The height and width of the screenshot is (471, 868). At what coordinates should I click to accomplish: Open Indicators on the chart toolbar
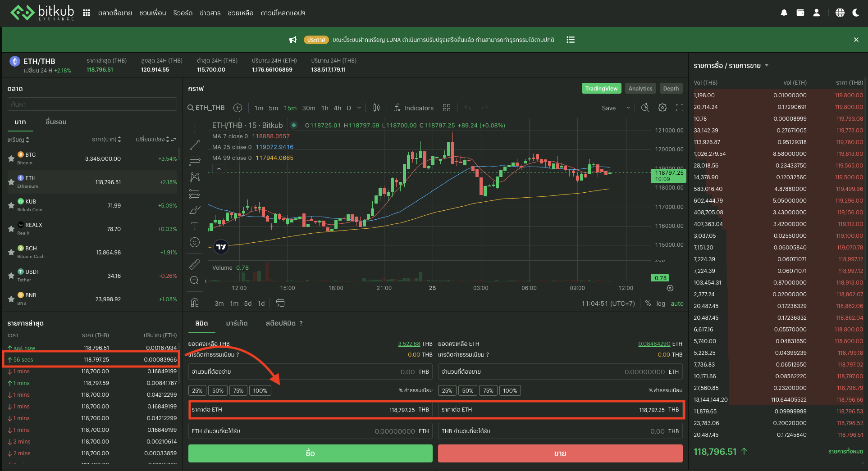[414, 108]
